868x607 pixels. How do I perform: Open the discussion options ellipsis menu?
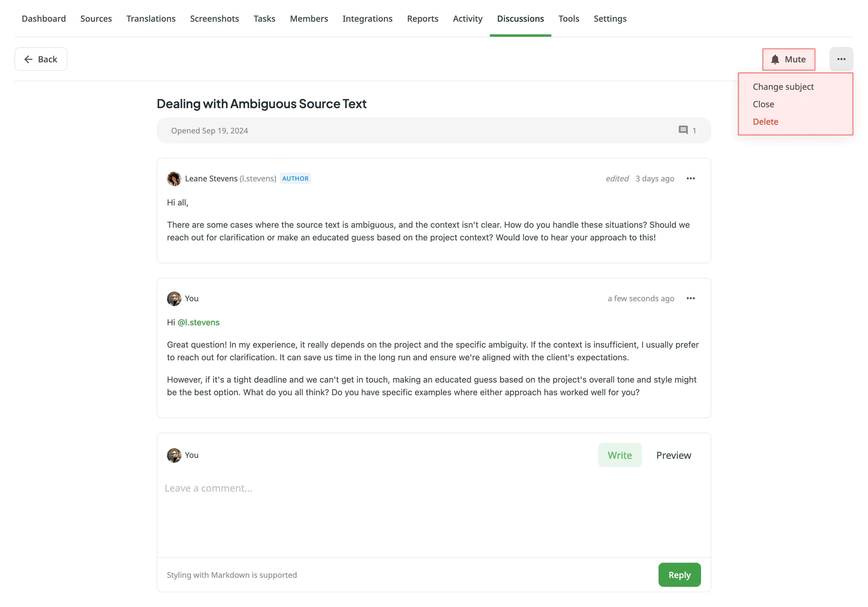tap(841, 59)
